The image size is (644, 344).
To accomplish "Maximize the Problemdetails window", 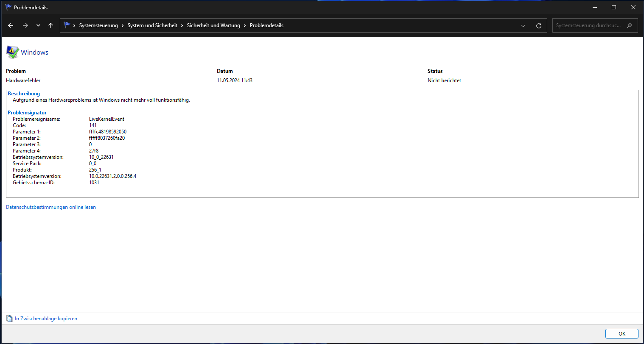I will coord(614,7).
